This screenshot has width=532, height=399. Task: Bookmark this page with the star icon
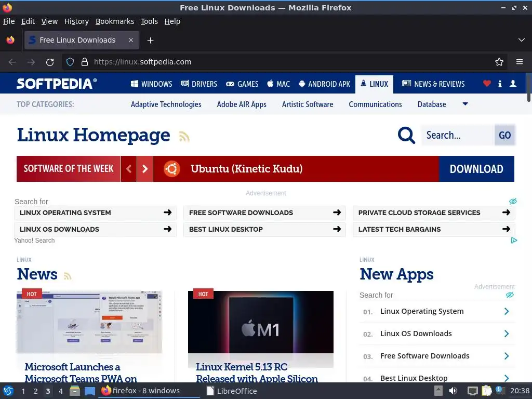[x=499, y=62]
